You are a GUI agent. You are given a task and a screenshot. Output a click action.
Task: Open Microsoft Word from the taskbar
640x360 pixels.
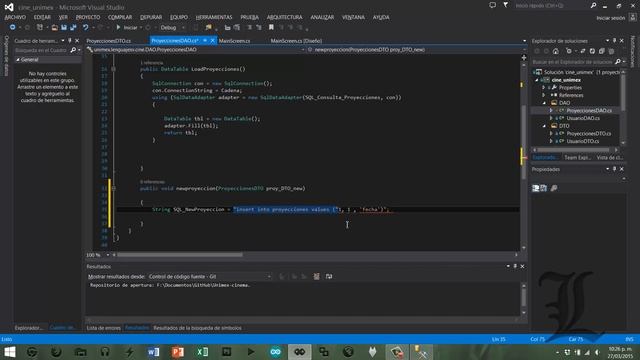tap(153, 352)
